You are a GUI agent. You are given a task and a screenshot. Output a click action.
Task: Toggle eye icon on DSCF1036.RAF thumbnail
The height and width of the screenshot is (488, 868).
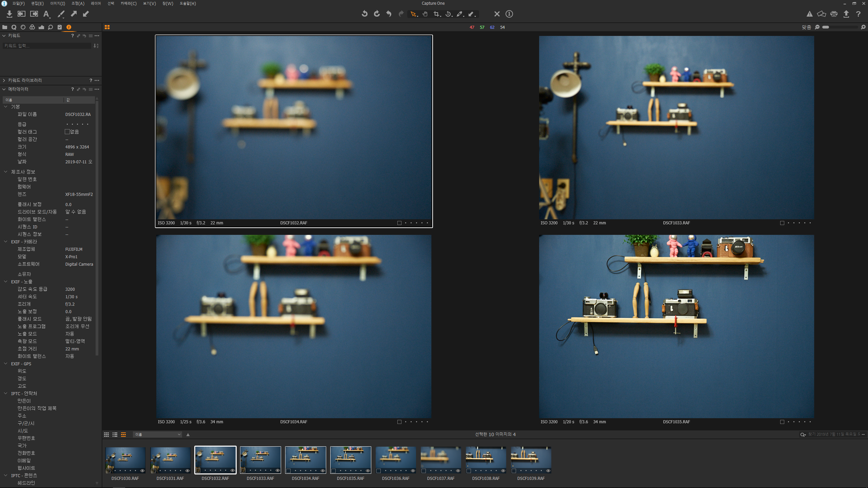pyautogui.click(x=413, y=471)
